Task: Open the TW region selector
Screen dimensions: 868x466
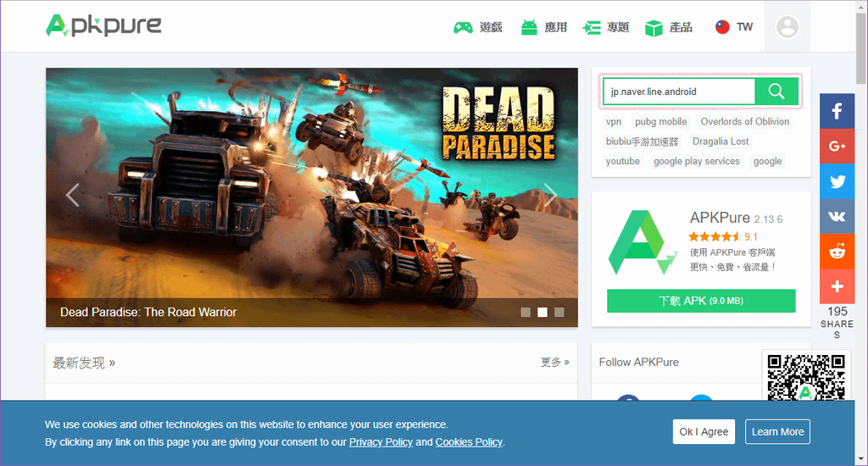Action: point(734,26)
